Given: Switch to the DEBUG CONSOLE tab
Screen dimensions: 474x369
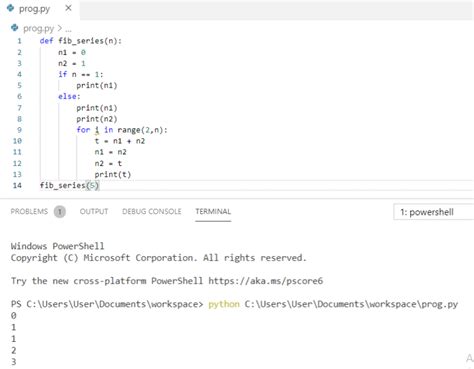Looking at the screenshot, I should point(152,211).
